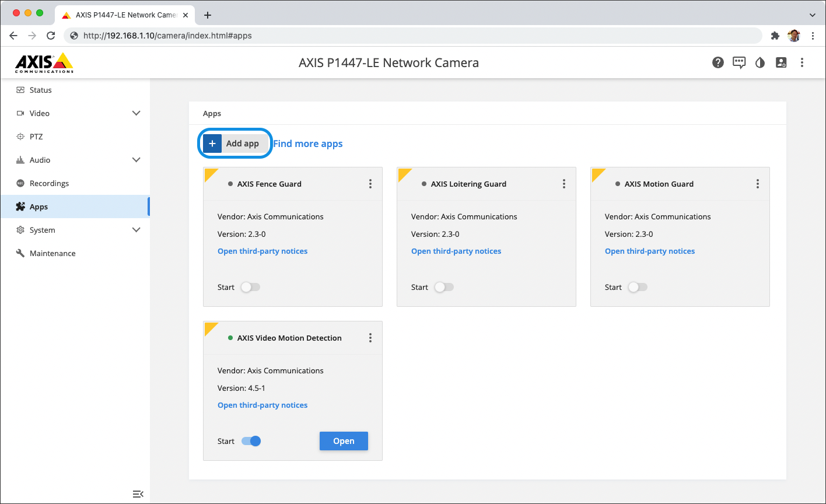
Task: Open third-party notices for AXIS Motion Guard
Action: [650, 251]
